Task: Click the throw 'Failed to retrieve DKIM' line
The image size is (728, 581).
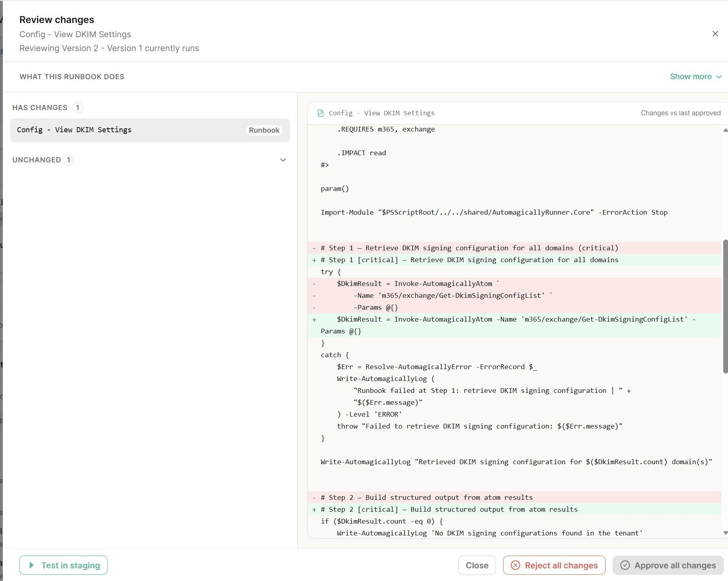Action: coord(479,426)
